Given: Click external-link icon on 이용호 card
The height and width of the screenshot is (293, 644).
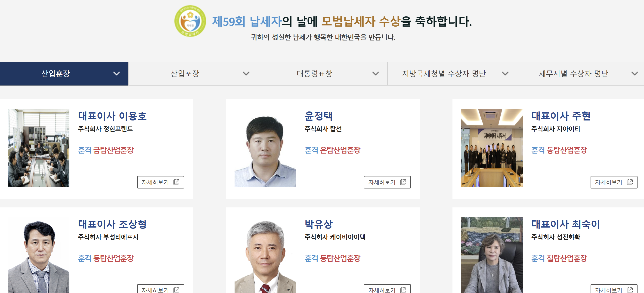Looking at the screenshot, I should 176,182.
